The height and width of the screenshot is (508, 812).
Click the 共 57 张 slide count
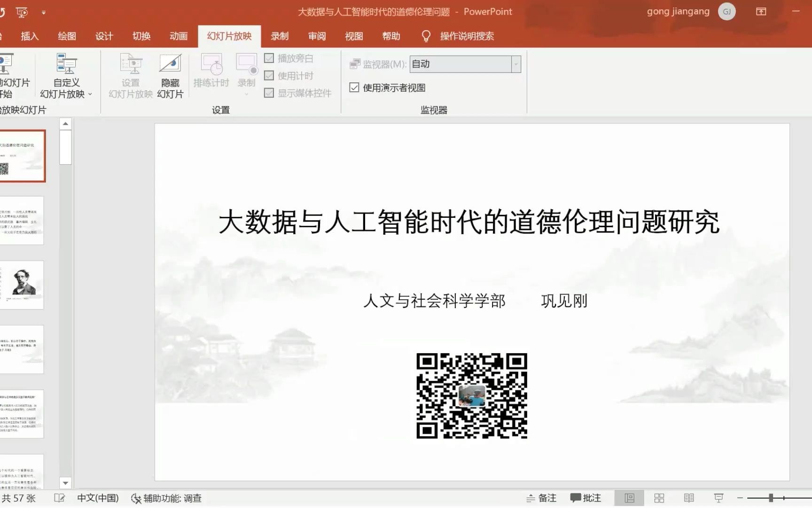click(x=19, y=498)
